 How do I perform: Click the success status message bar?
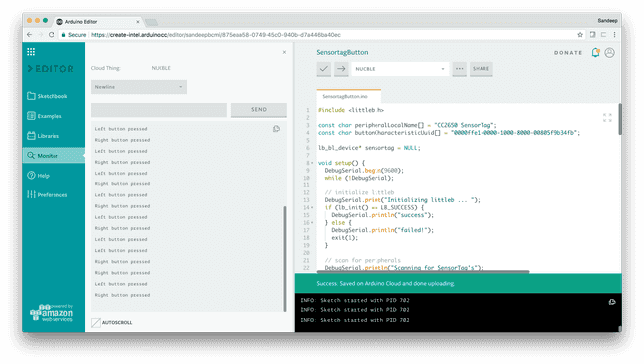coord(459,283)
